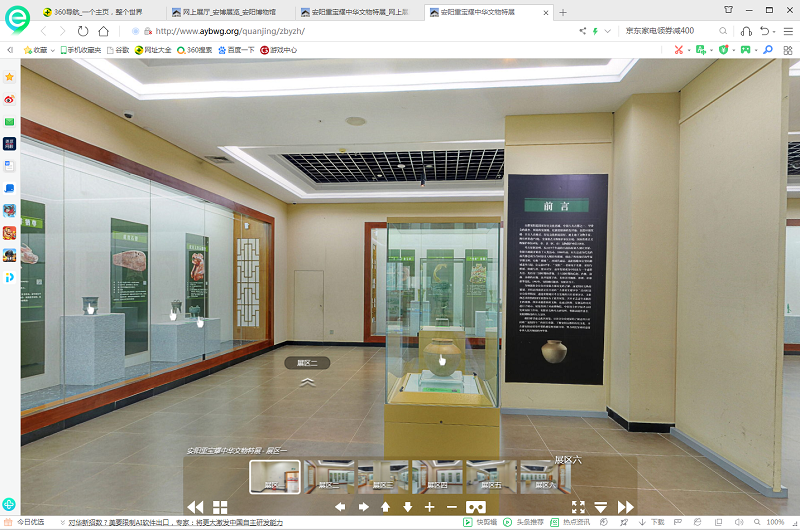Click the up-chevron navigation arrow on floor
Image resolution: width=800 pixels, height=530 pixels.
(x=307, y=382)
